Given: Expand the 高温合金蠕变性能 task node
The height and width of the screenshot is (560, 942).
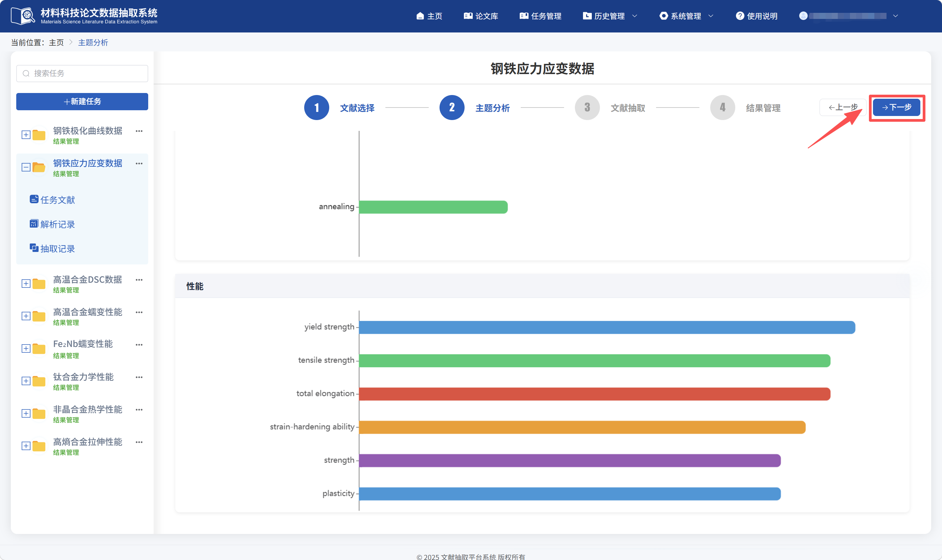Looking at the screenshot, I should (x=26, y=316).
